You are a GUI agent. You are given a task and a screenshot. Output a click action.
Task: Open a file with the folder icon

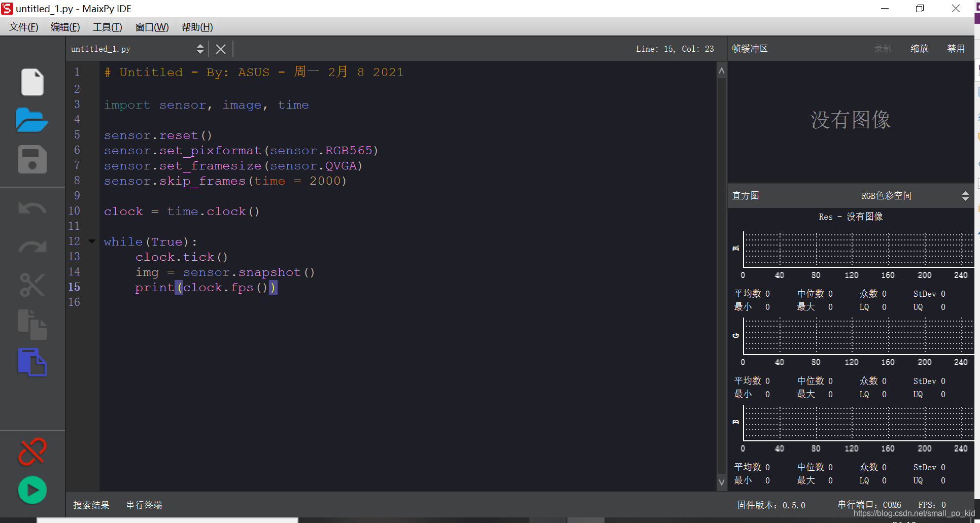tap(32, 120)
